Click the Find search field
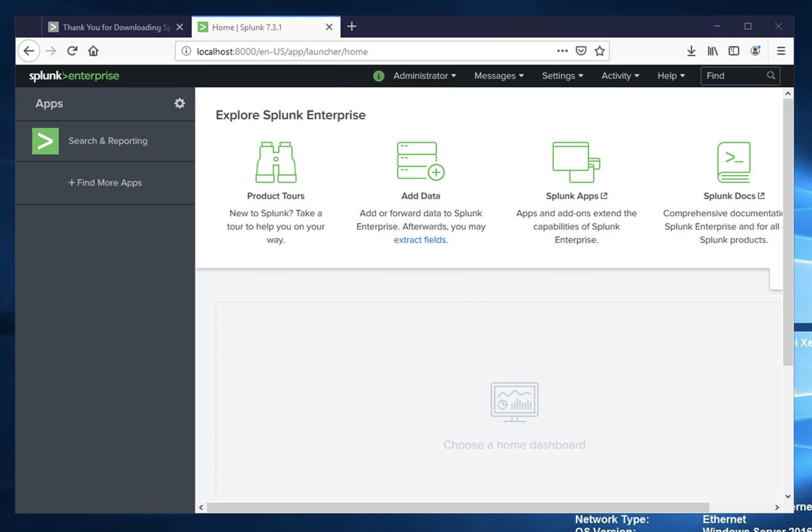 tap(734, 76)
